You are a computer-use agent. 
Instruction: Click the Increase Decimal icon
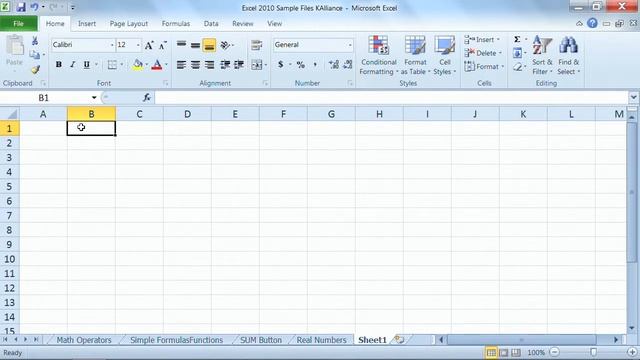coord(334,64)
